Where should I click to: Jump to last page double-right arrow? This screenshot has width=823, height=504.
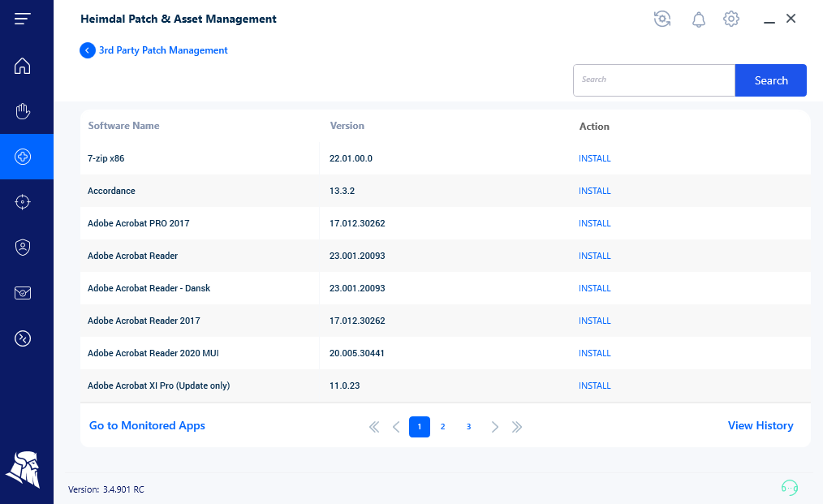pyautogui.click(x=517, y=427)
